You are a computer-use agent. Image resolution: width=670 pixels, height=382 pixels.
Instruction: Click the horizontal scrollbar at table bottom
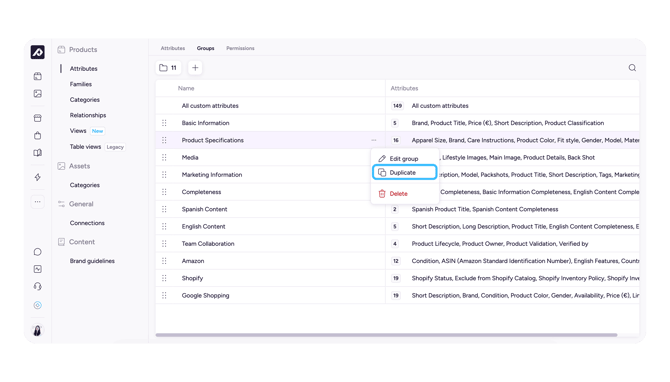tap(386, 335)
